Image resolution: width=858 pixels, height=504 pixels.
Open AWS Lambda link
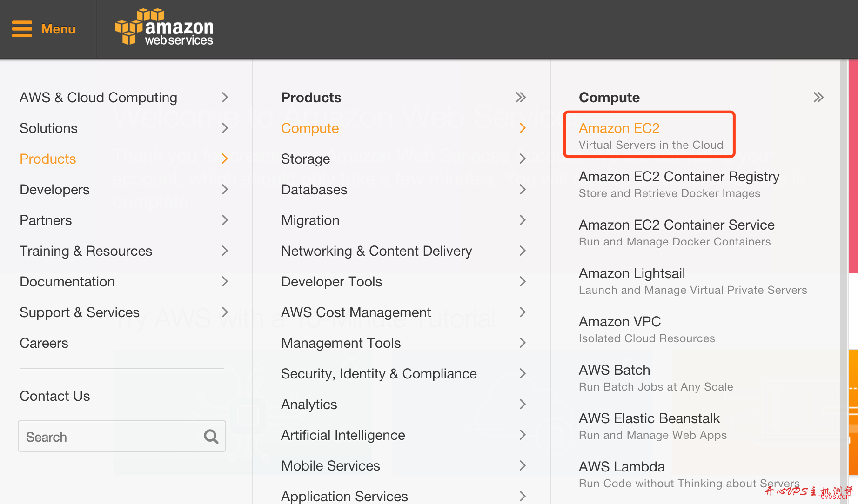622,466
